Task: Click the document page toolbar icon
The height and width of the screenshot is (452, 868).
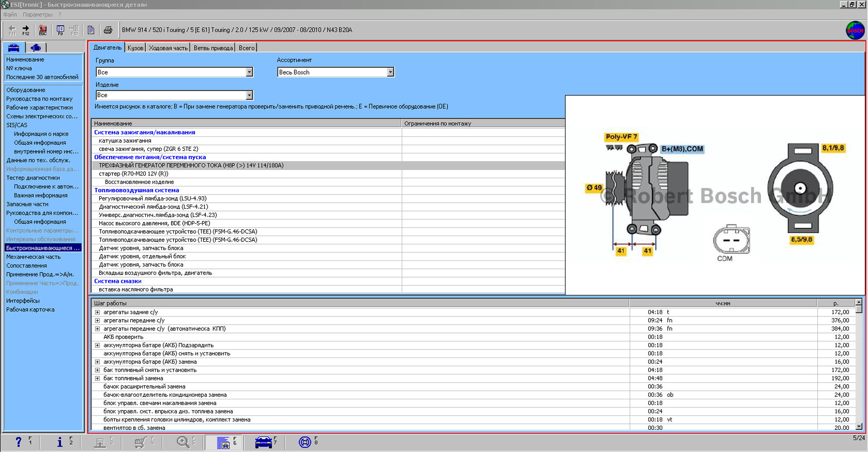Action: pyautogui.click(x=91, y=30)
